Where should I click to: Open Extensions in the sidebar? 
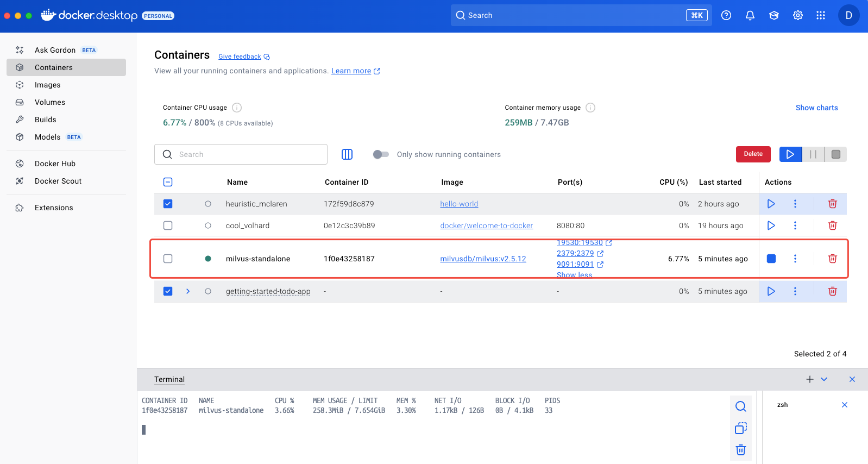[66, 208]
